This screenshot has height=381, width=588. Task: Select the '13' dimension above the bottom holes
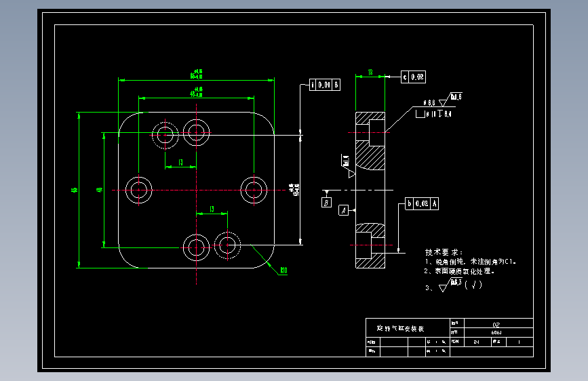(x=212, y=209)
